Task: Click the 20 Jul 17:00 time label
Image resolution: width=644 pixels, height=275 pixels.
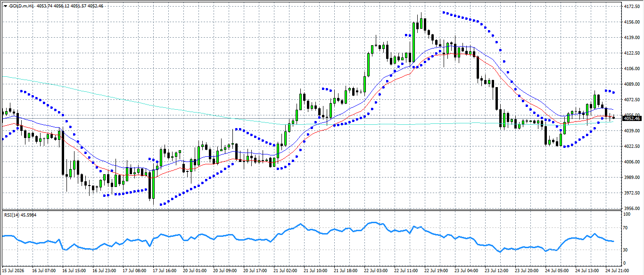Action: tap(256, 271)
